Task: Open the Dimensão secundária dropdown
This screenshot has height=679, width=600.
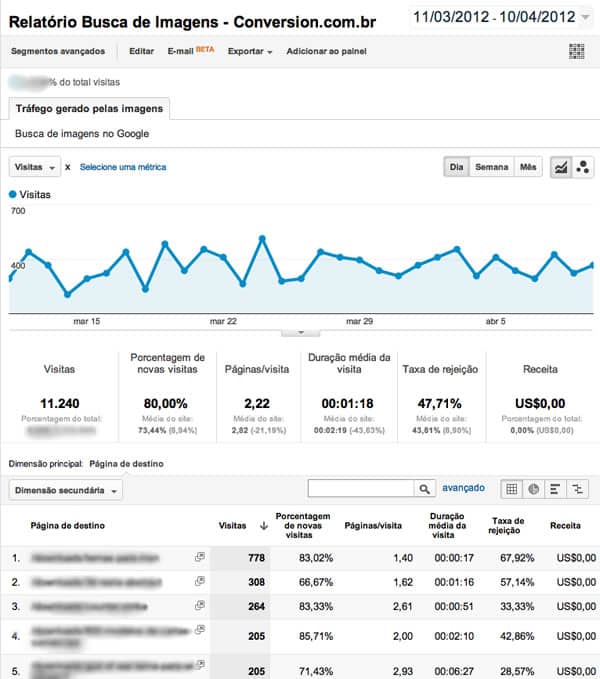Action: [65, 490]
